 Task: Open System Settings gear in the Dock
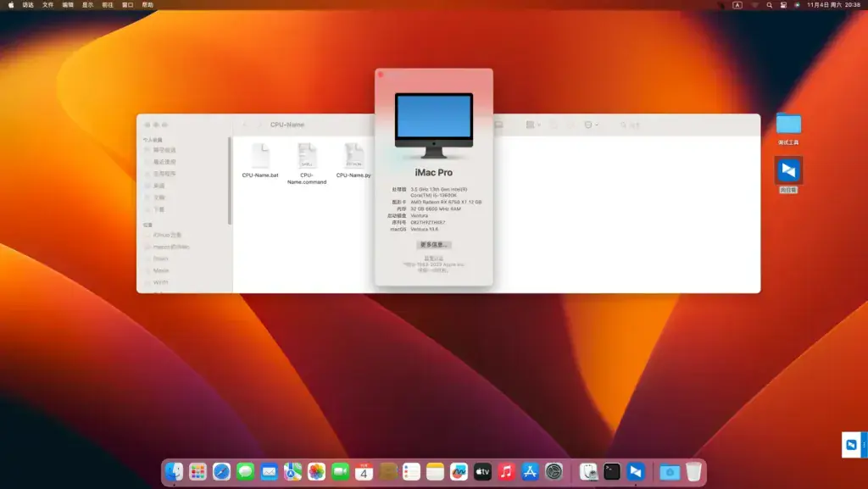tap(554, 472)
